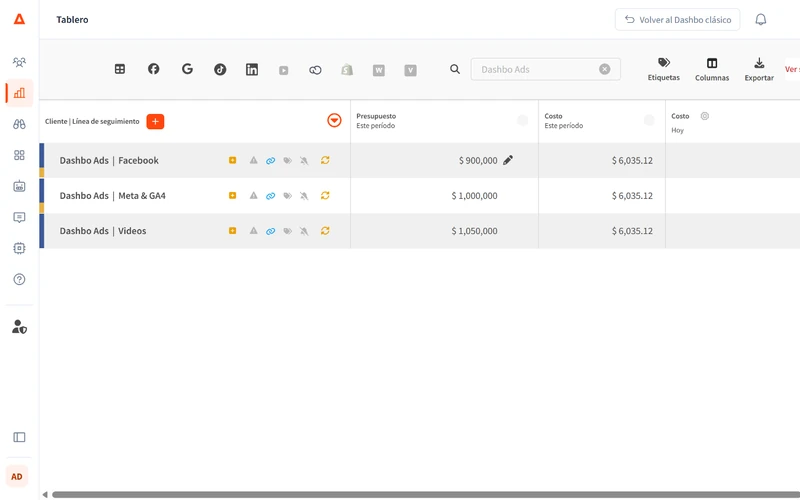Image resolution: width=800 pixels, height=500 pixels.
Task: Click the scrollbar left arrow
Action: (45, 494)
